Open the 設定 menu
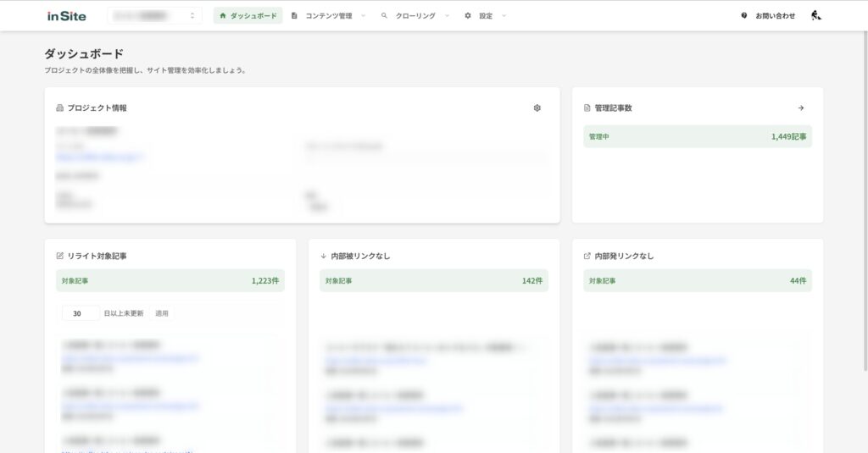Viewport: 868px width, 453px height. (x=486, y=15)
